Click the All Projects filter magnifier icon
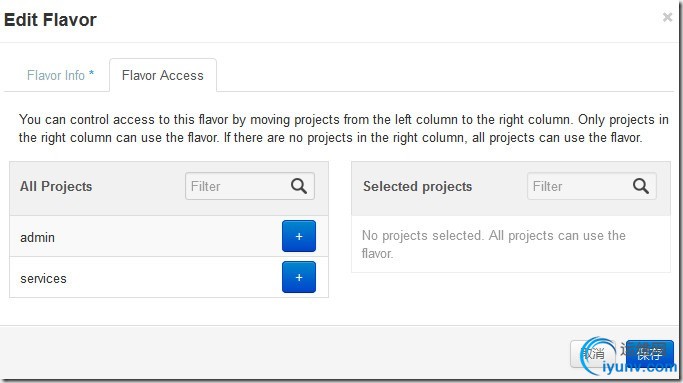The width and height of the screenshot is (683, 383). pyautogui.click(x=299, y=186)
